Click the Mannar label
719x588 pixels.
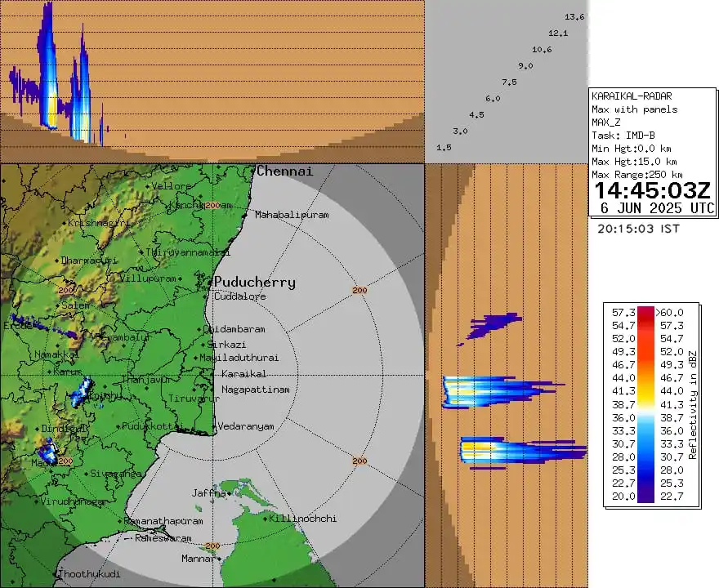click(198, 559)
